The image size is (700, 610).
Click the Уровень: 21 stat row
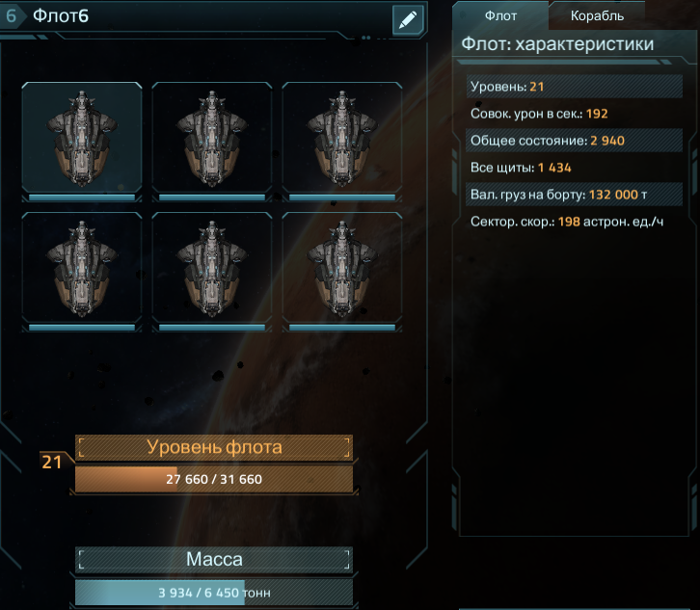point(574,87)
